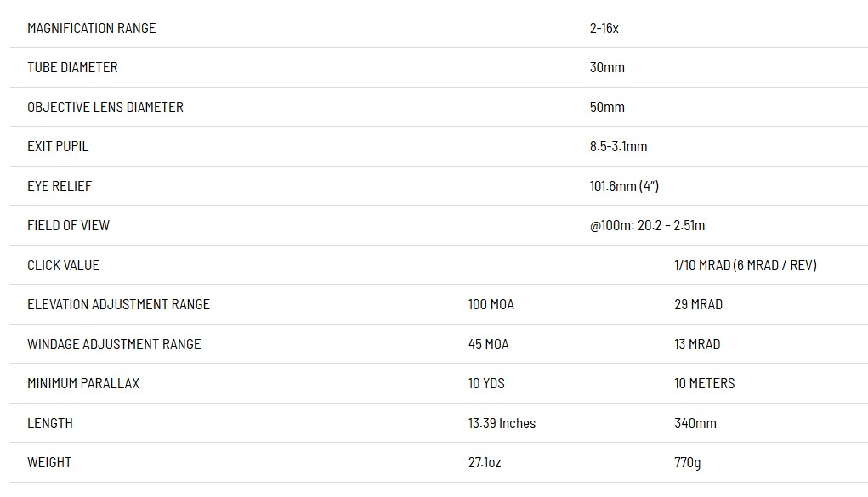This screenshot has width=868, height=497.
Task: Click the OBJECTIVE LENS DIAMETER label
Action: [105, 107]
